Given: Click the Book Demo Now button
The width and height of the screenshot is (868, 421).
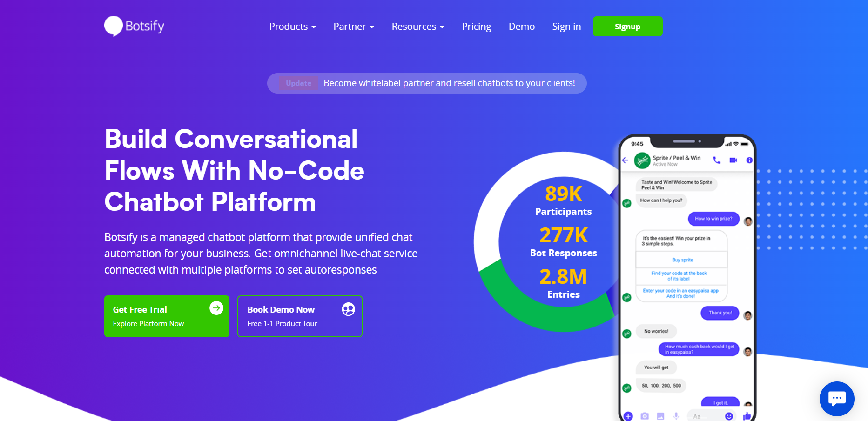Looking at the screenshot, I should pyautogui.click(x=300, y=316).
